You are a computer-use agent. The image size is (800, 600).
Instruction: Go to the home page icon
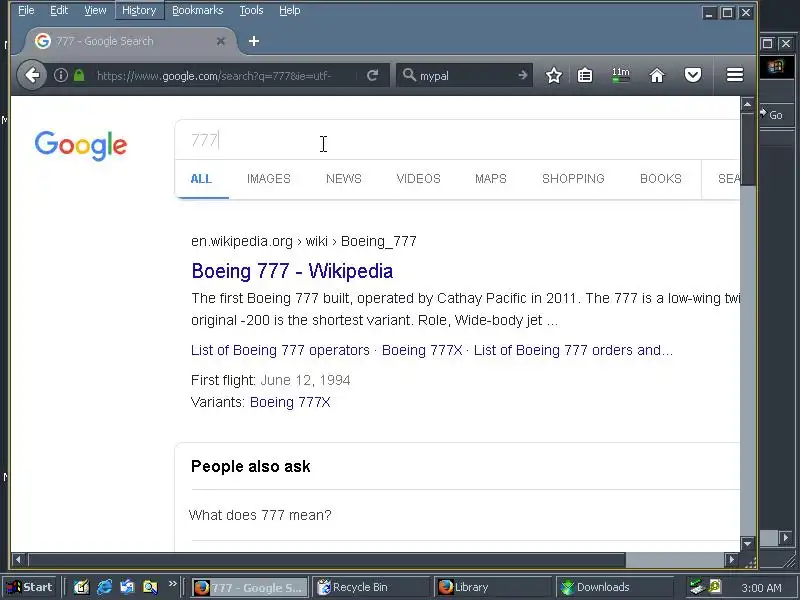pyautogui.click(x=657, y=76)
